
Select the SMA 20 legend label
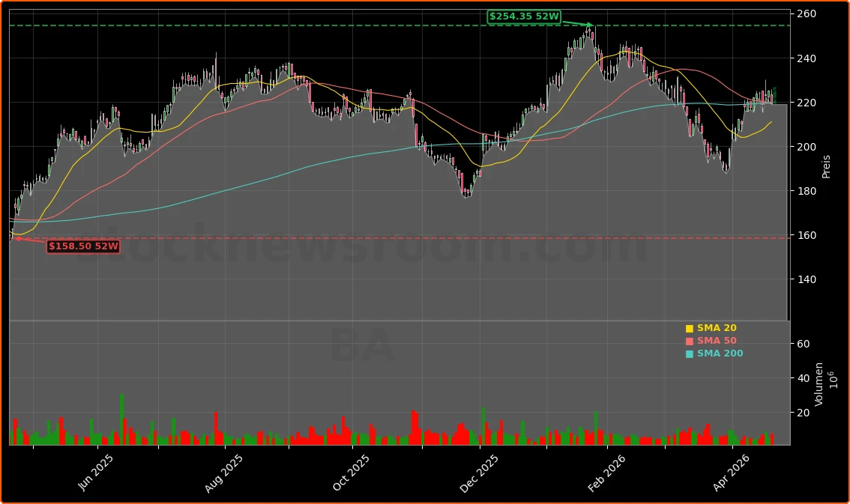point(716,328)
